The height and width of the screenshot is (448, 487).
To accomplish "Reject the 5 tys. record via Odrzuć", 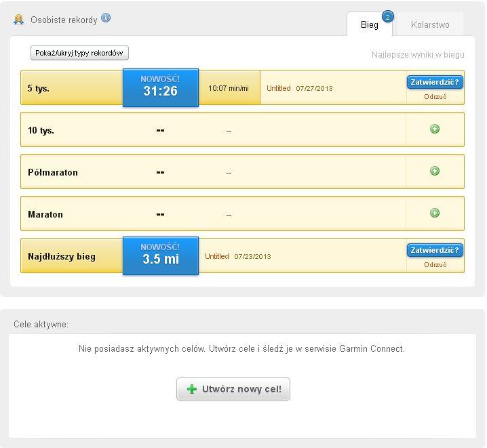I will pyautogui.click(x=435, y=97).
